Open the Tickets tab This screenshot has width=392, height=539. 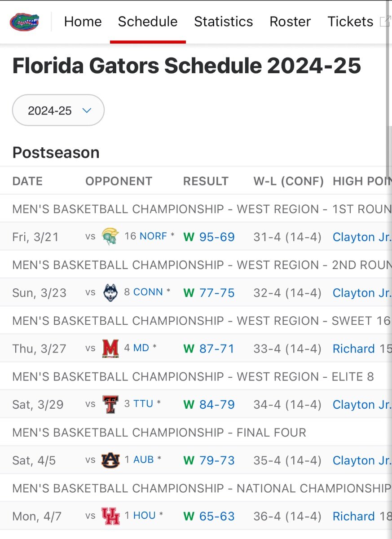click(350, 22)
